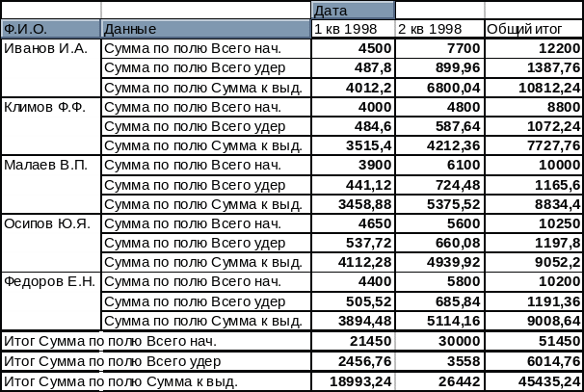
Task: Click total cell with value 3558
Action: pos(439,361)
